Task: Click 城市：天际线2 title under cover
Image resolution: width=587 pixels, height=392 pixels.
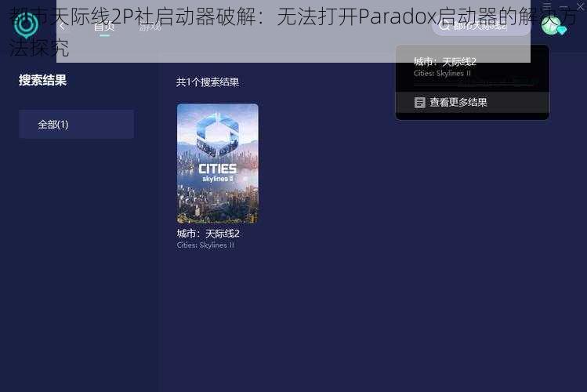Action: [208, 234]
